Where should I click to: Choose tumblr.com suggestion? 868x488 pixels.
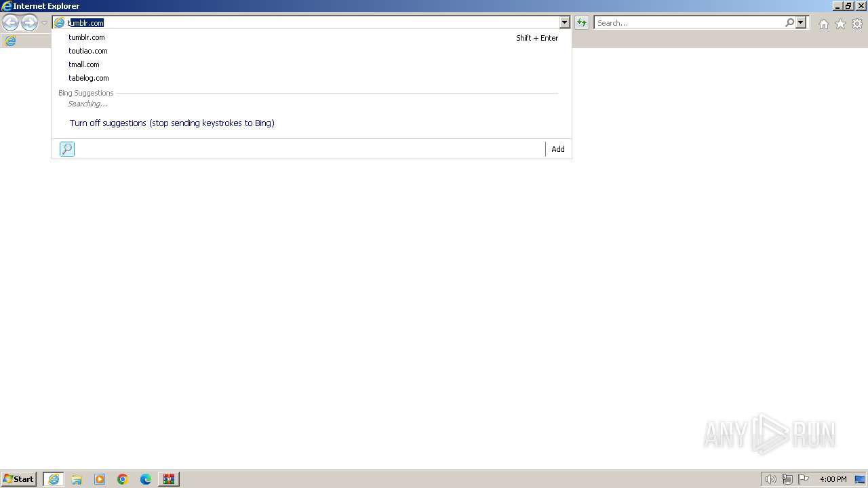pos(87,37)
